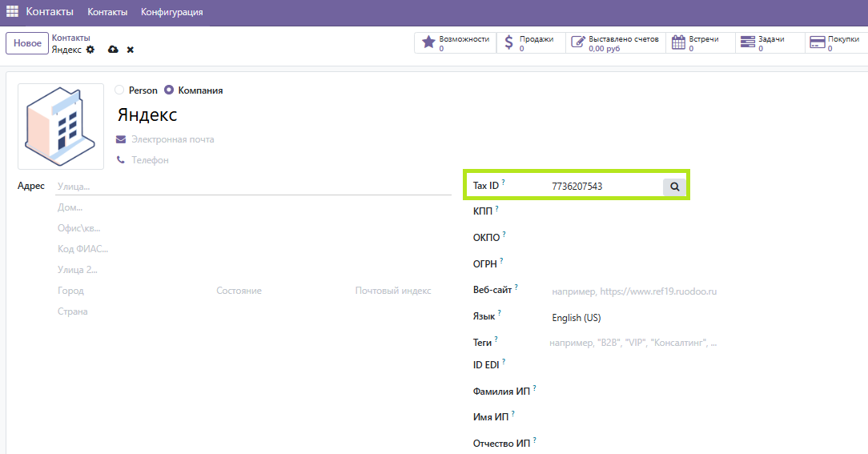Viewport: 868px width, 454px height.
Task: Open the apps grid menu icon
Action: [x=12, y=11]
